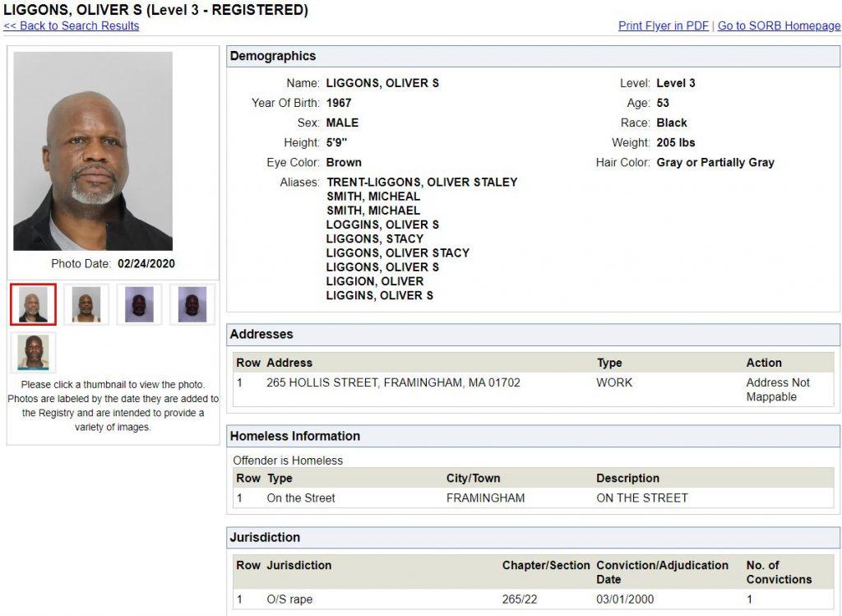Click the Address Not Mappable action text

coord(777,390)
